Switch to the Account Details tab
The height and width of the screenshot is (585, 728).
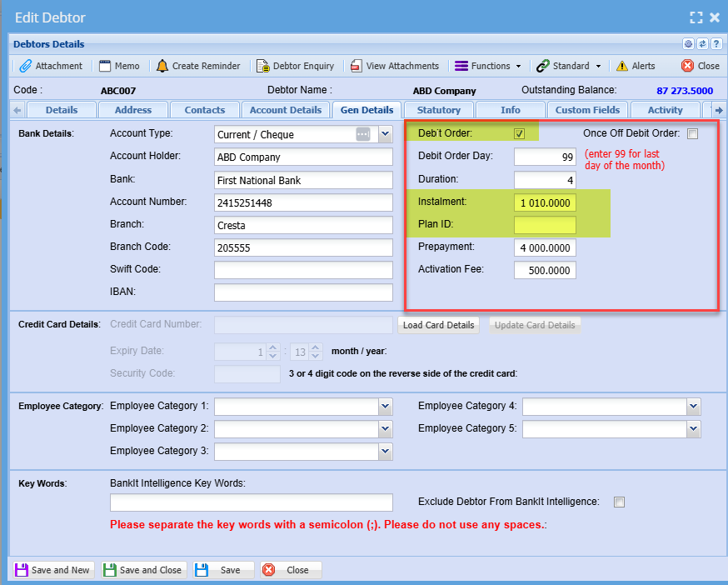point(285,110)
